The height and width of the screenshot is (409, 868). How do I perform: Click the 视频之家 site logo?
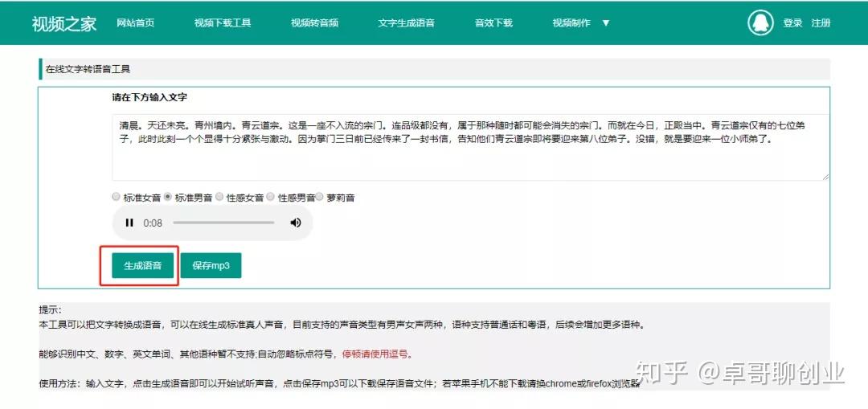tap(64, 23)
